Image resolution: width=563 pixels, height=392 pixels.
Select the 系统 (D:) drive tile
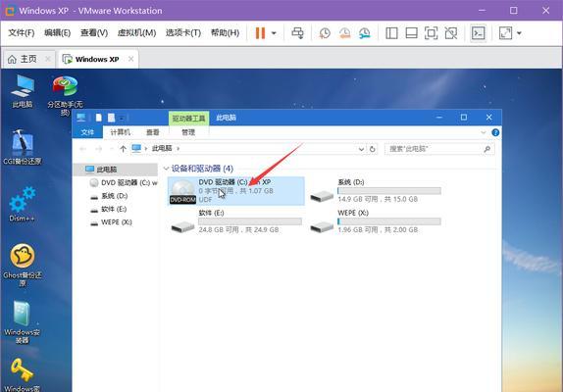point(376,191)
